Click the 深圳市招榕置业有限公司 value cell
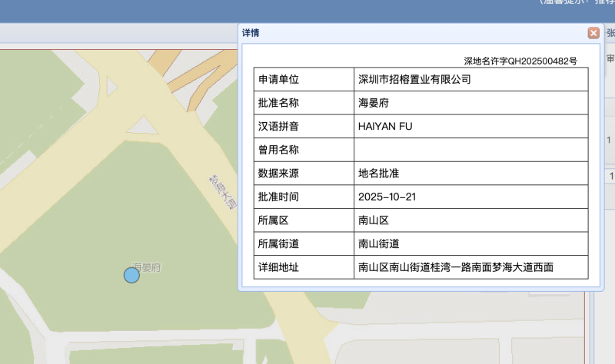Image resolution: width=615 pixels, height=364 pixels. [471, 80]
